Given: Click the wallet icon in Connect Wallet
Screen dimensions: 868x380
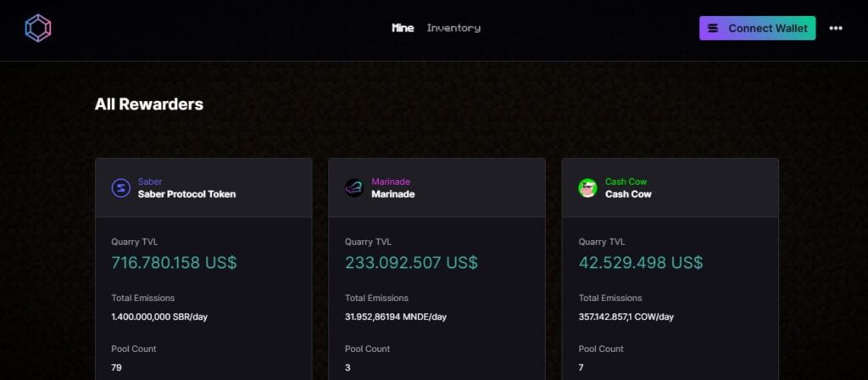Looking at the screenshot, I should [713, 28].
